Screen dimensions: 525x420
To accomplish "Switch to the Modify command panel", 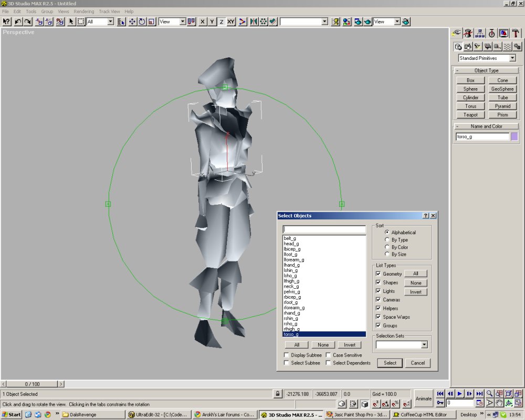I will point(468,33).
